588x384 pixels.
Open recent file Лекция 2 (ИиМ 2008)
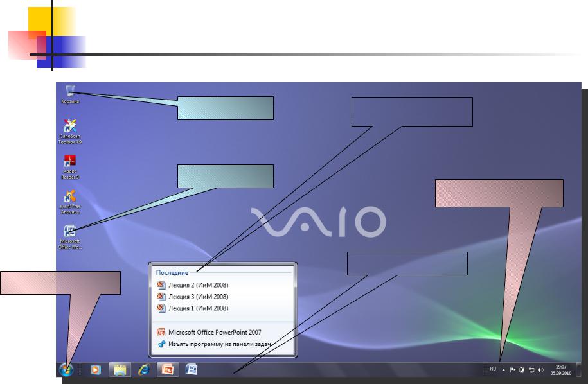pyautogui.click(x=192, y=285)
